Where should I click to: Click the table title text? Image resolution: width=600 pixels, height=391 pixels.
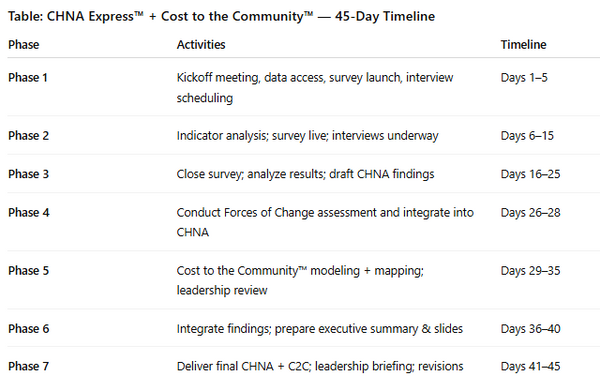[x=222, y=16]
